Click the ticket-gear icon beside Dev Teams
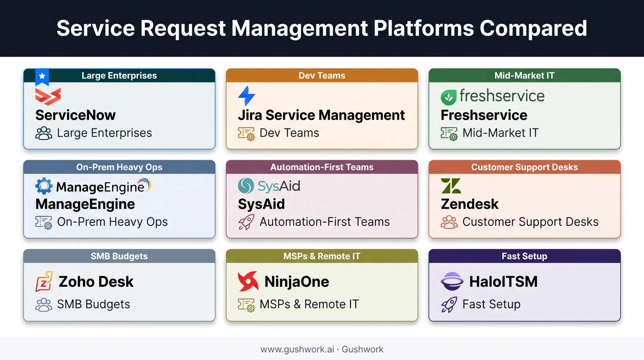The image size is (644, 360). coord(246,134)
